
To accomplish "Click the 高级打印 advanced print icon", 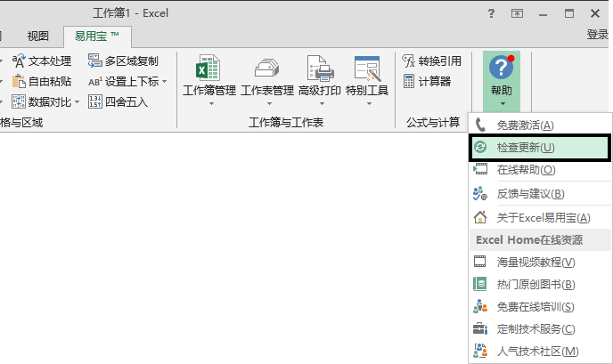I will pyautogui.click(x=320, y=67).
